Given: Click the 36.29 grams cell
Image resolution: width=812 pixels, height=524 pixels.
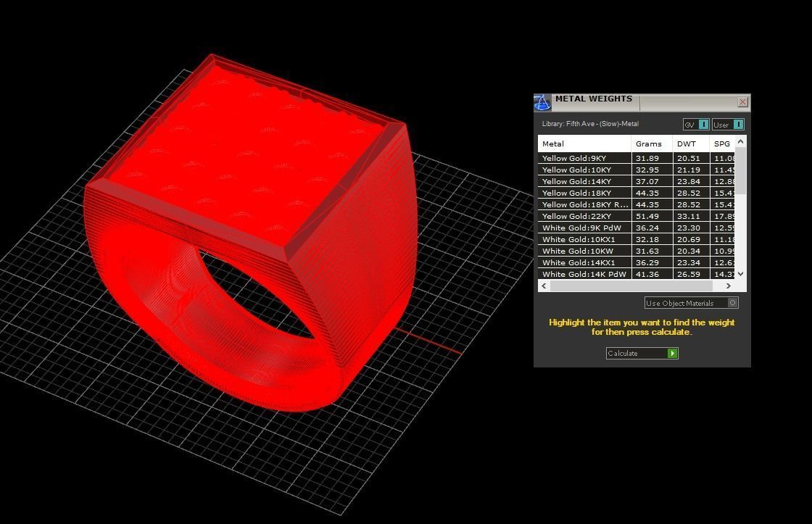Looking at the screenshot, I should 652,262.
